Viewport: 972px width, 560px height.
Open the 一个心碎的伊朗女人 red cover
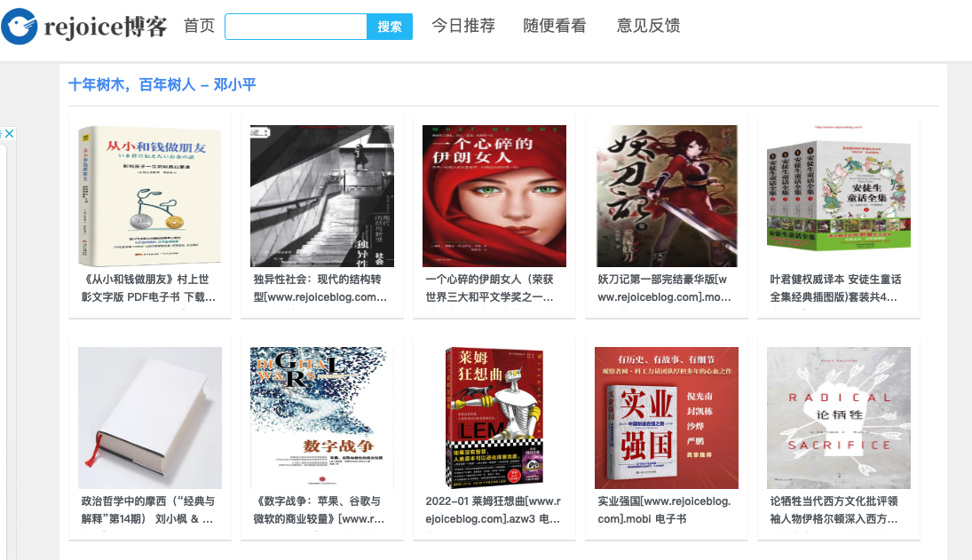pos(494,196)
